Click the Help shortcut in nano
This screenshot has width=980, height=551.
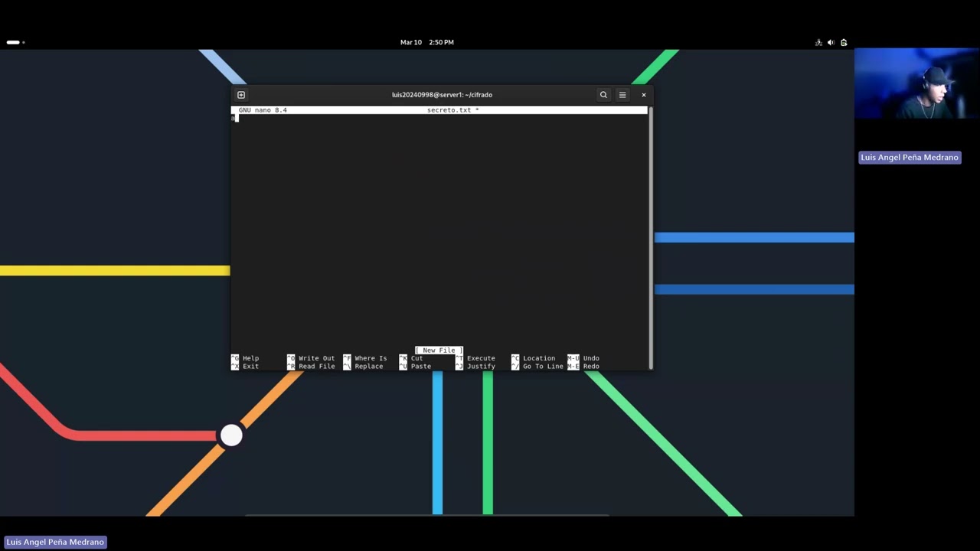(250, 358)
